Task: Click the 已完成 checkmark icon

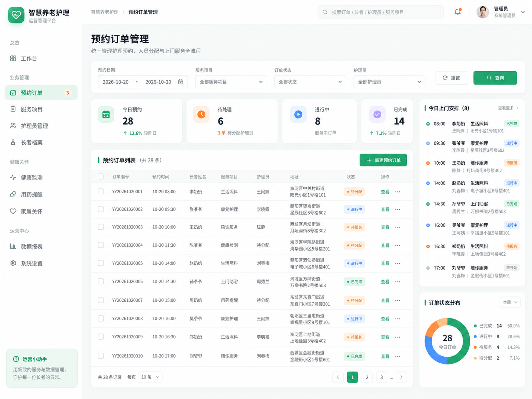Action: pyautogui.click(x=377, y=114)
